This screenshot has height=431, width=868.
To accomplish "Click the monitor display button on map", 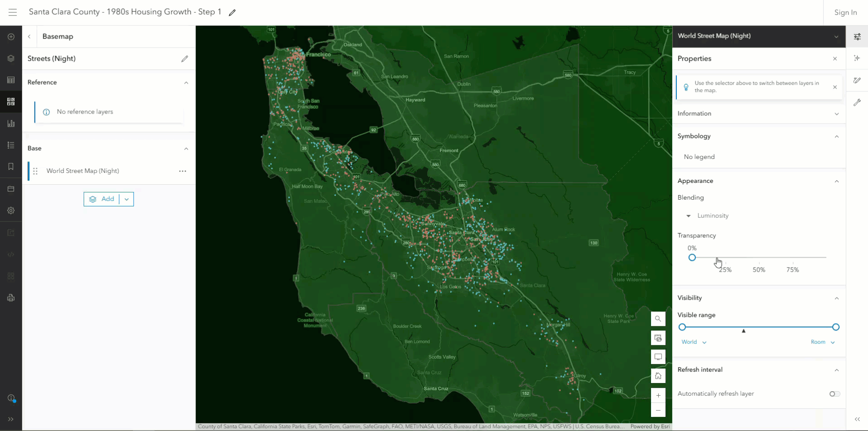I will pyautogui.click(x=658, y=357).
